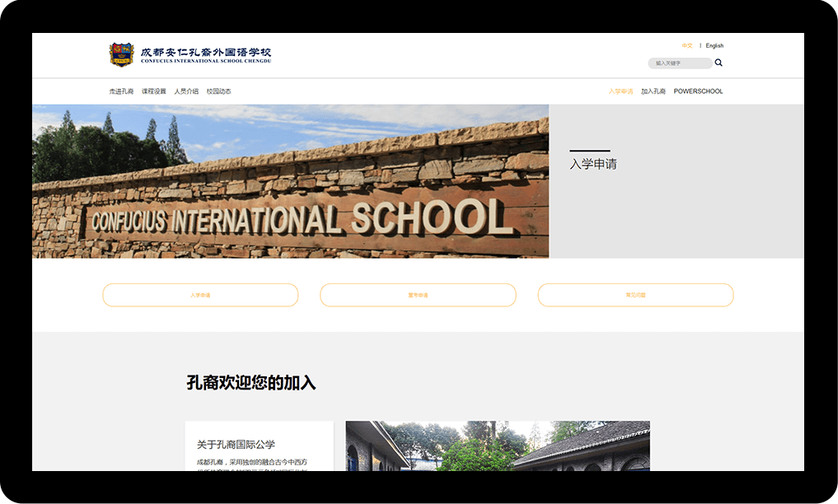Image resolution: width=838 pixels, height=504 pixels.
Task: Click the 常见问题 outlined button
Action: (x=635, y=295)
